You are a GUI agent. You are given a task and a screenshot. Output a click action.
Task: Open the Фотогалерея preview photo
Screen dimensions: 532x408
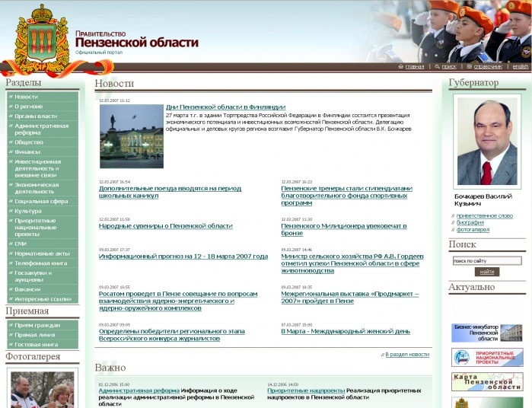[x=43, y=390]
